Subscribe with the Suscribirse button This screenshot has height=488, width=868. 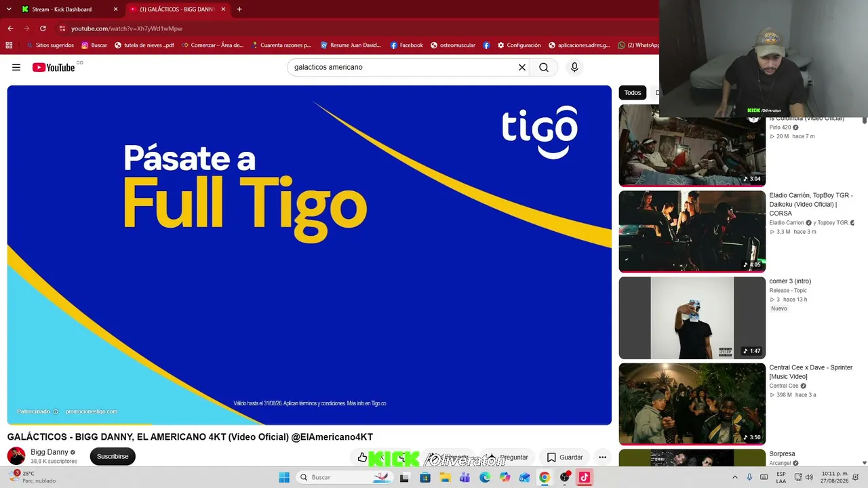[x=113, y=457]
